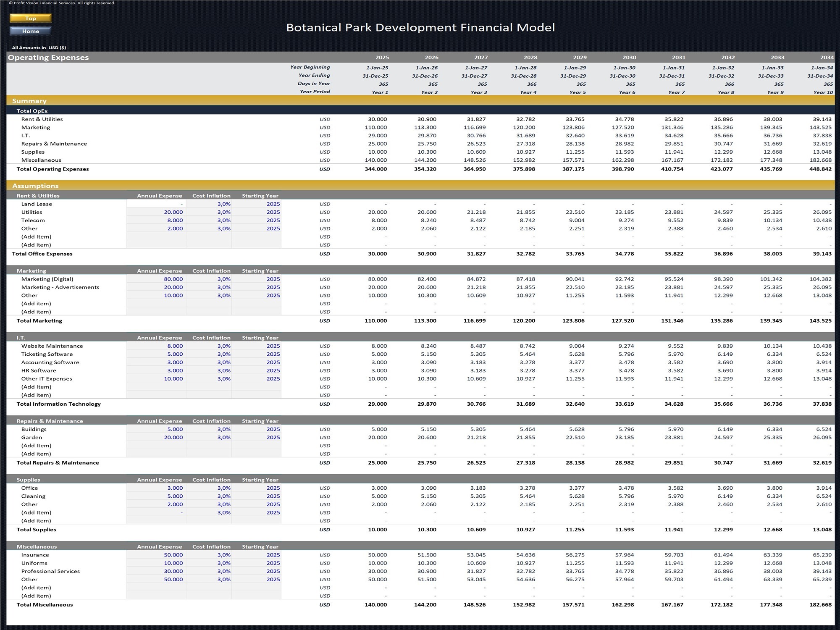Click the Home navigation button
The width and height of the screenshot is (840, 630).
[31, 31]
